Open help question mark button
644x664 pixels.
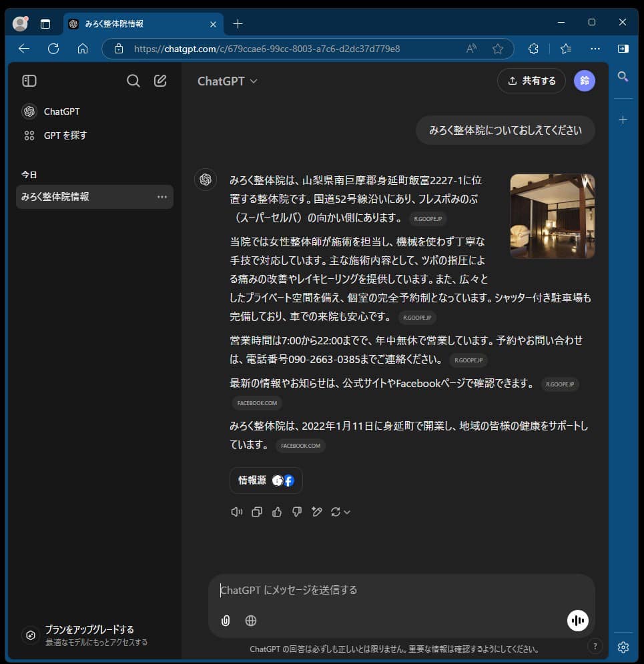(x=595, y=647)
